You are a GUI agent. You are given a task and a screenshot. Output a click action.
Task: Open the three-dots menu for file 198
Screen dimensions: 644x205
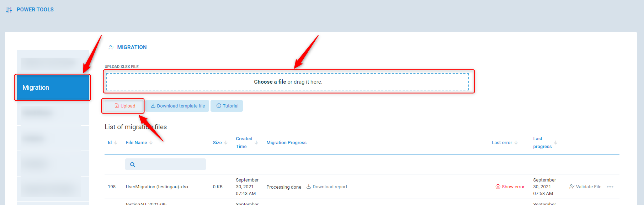pyautogui.click(x=610, y=186)
